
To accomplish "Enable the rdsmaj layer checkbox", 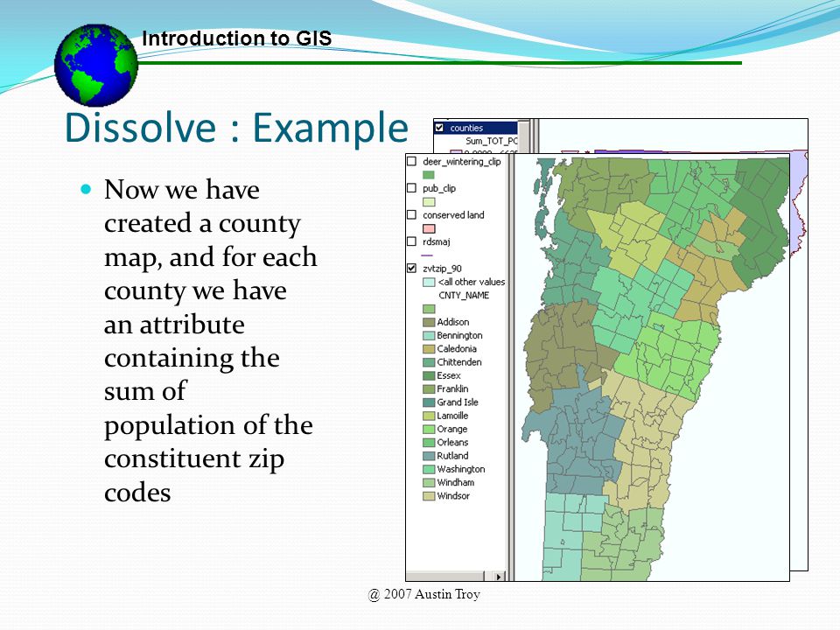I will click(x=411, y=241).
